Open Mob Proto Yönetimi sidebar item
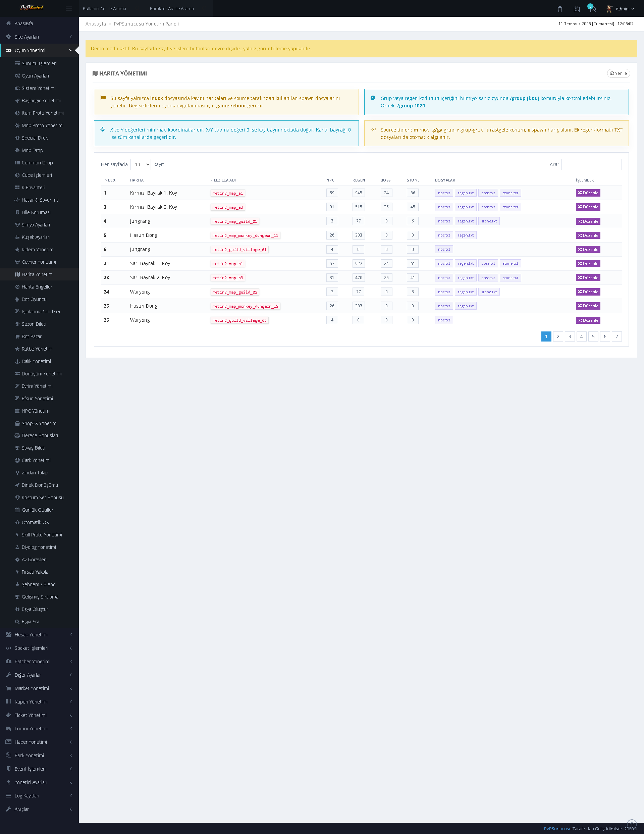This screenshot has height=834, width=644. (39, 125)
